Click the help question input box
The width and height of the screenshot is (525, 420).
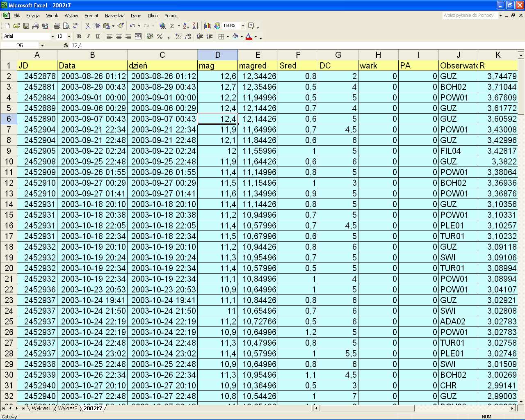[470, 16]
